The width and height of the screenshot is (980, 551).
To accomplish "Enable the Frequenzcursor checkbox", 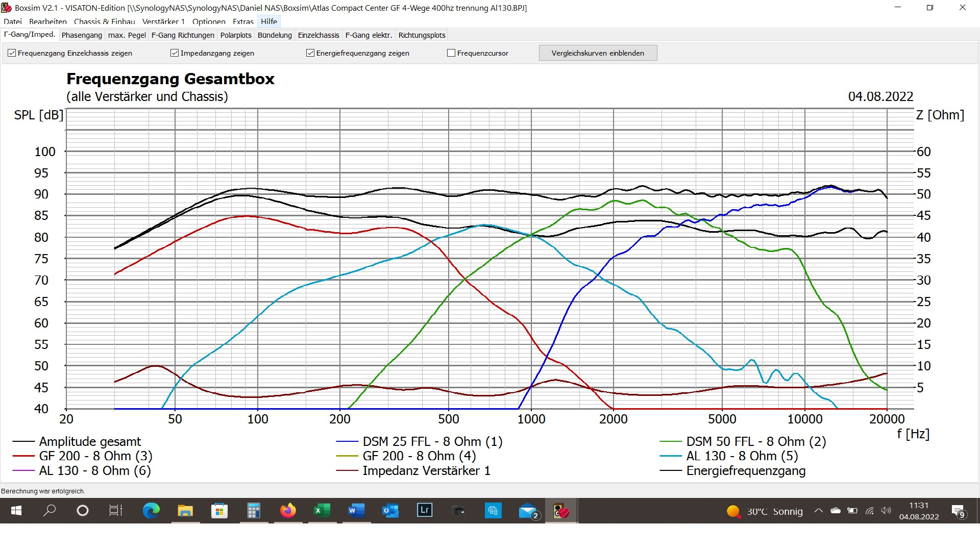I will (x=451, y=53).
